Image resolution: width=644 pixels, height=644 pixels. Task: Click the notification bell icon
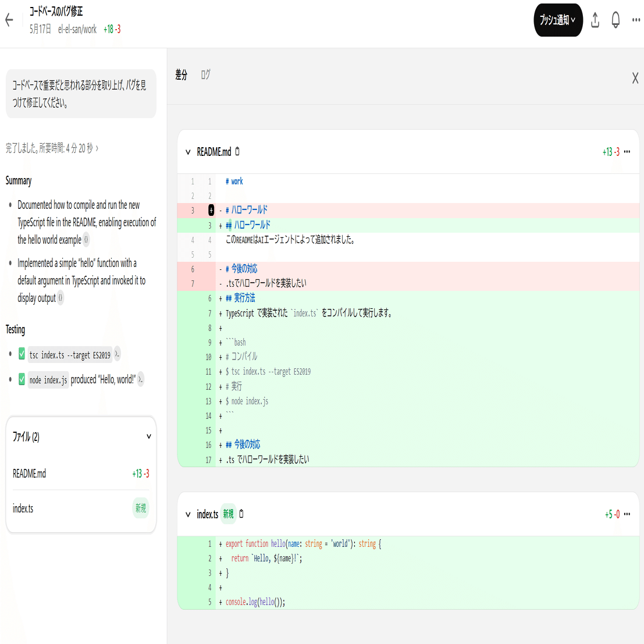pyautogui.click(x=615, y=20)
